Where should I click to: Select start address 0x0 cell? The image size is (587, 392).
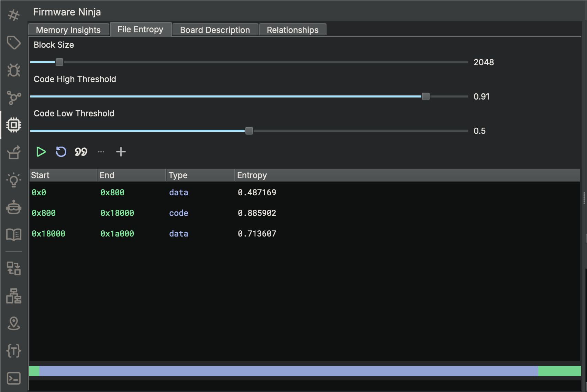(x=39, y=193)
